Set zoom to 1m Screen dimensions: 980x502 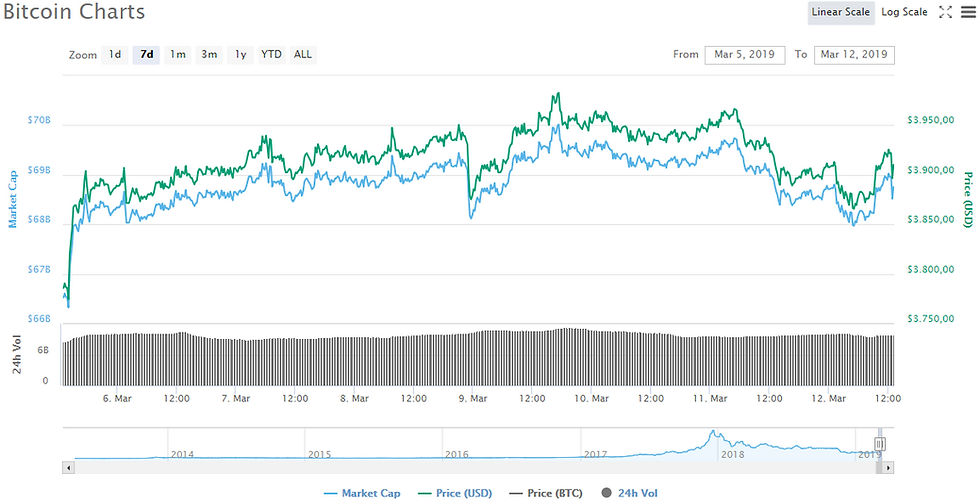(x=178, y=54)
